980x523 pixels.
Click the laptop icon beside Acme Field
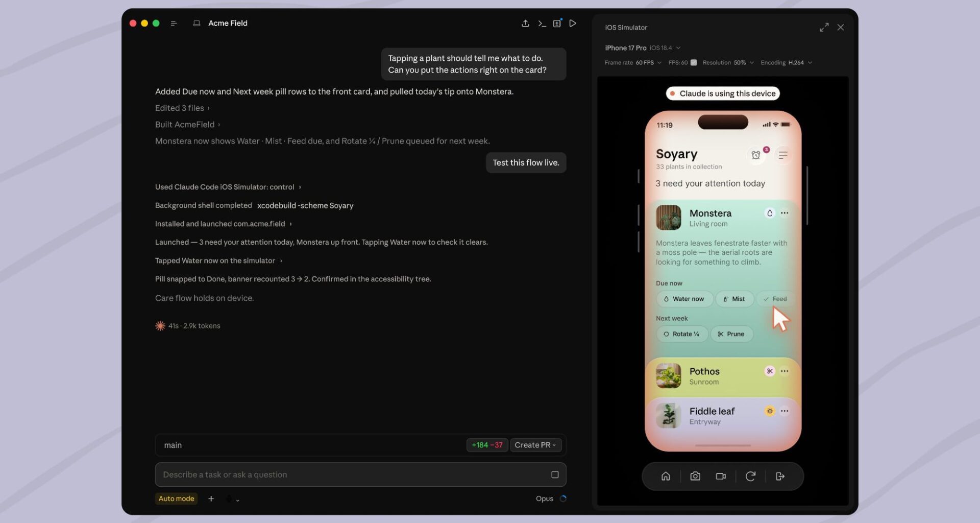click(x=197, y=23)
